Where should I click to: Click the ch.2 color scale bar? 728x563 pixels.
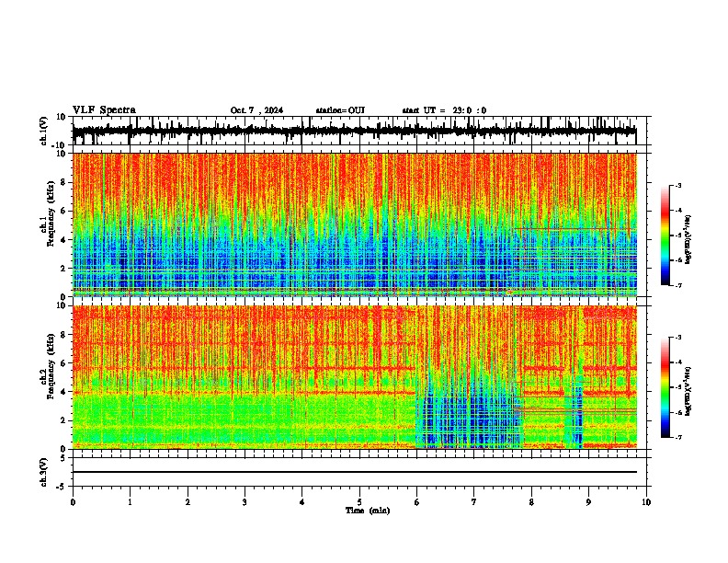pos(665,387)
